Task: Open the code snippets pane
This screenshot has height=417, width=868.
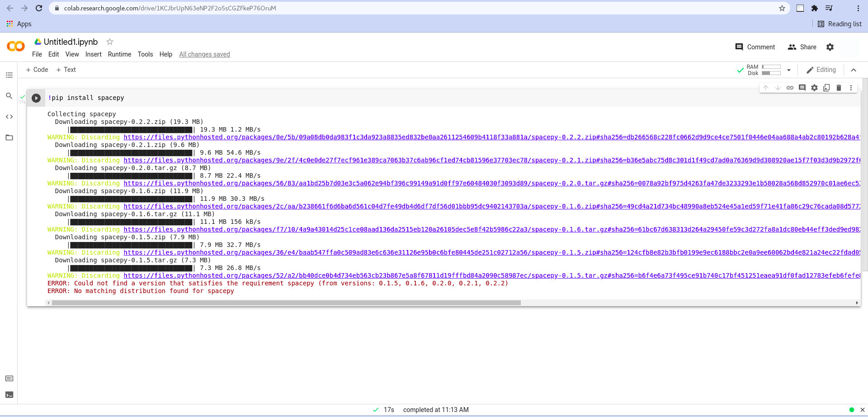Action: [x=9, y=116]
